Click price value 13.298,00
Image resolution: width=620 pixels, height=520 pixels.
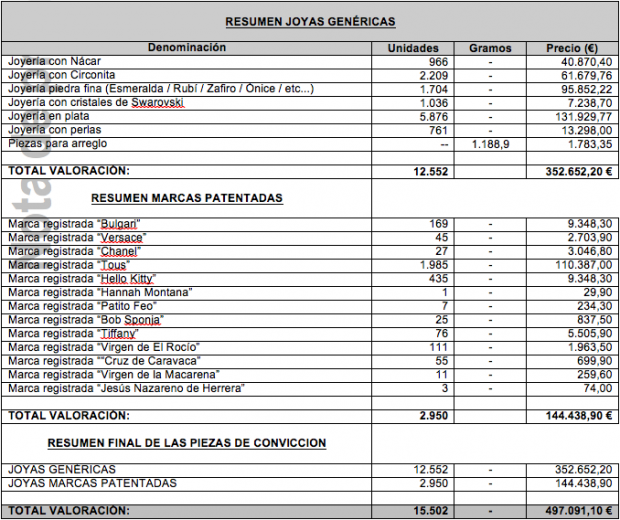click(x=587, y=130)
